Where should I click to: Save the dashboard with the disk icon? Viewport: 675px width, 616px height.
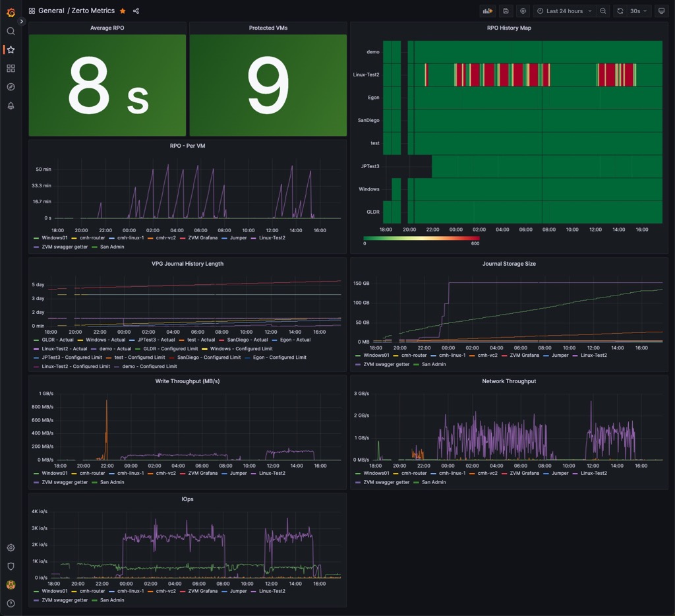coord(506,11)
